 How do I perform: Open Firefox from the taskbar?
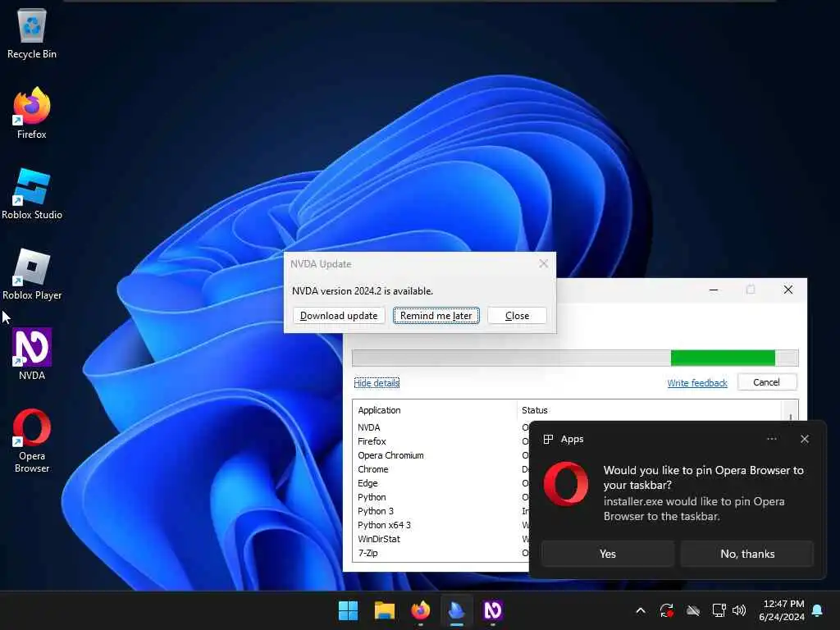tap(421, 610)
